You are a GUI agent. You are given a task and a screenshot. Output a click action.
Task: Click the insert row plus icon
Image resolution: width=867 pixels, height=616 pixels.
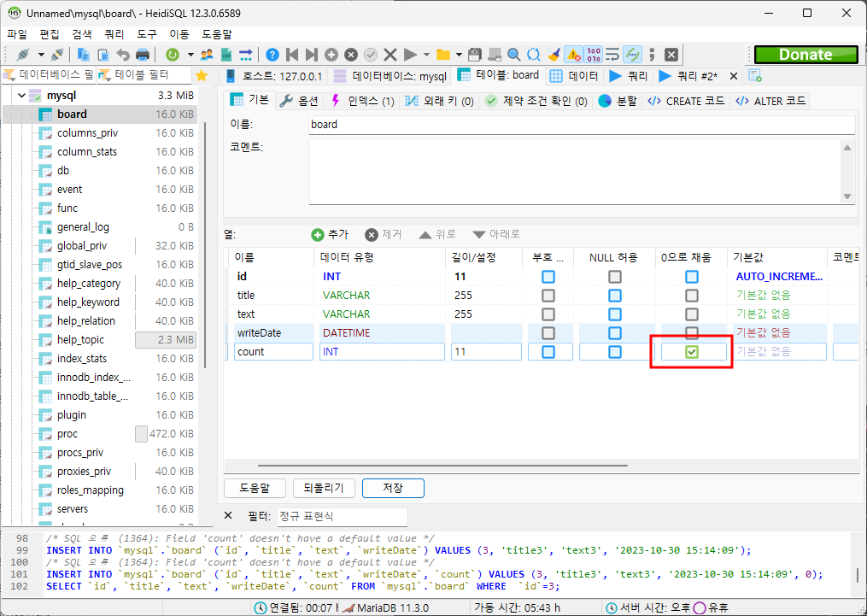[331, 55]
